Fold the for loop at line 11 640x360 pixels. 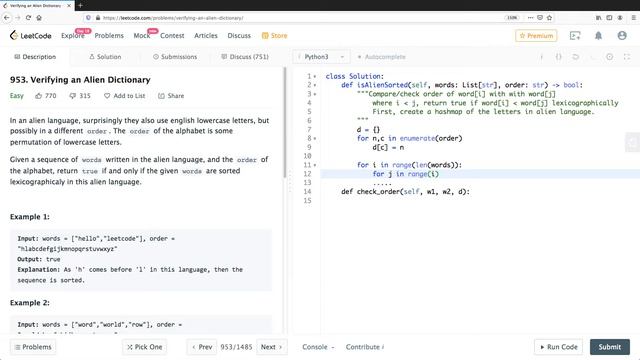point(315,165)
